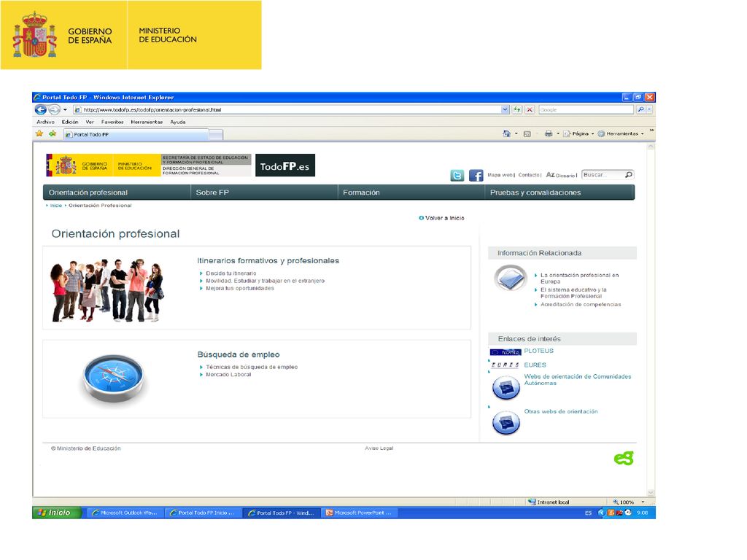This screenshot has width=747, height=560.
Task: Open the Ver menu
Action: tap(90, 122)
